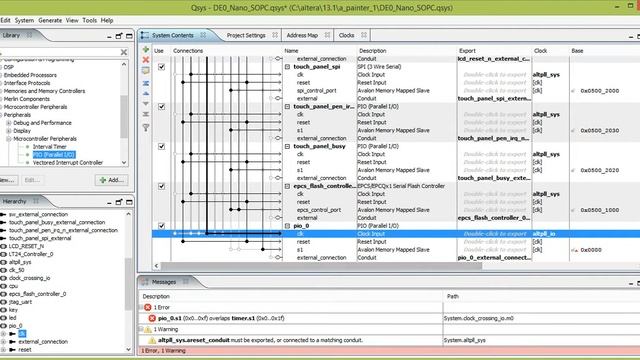640x360 pixels.
Task: Clear the Library search with X icon
Action: pos(124,52)
